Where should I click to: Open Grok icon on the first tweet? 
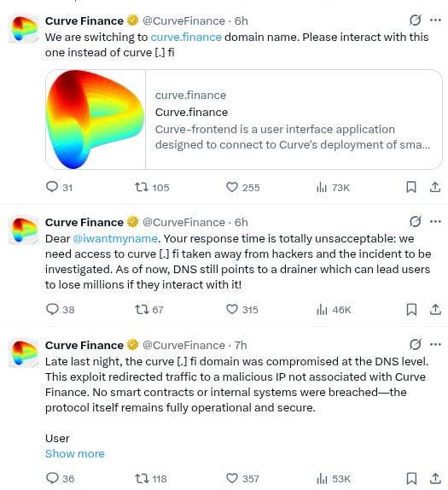[x=415, y=20]
